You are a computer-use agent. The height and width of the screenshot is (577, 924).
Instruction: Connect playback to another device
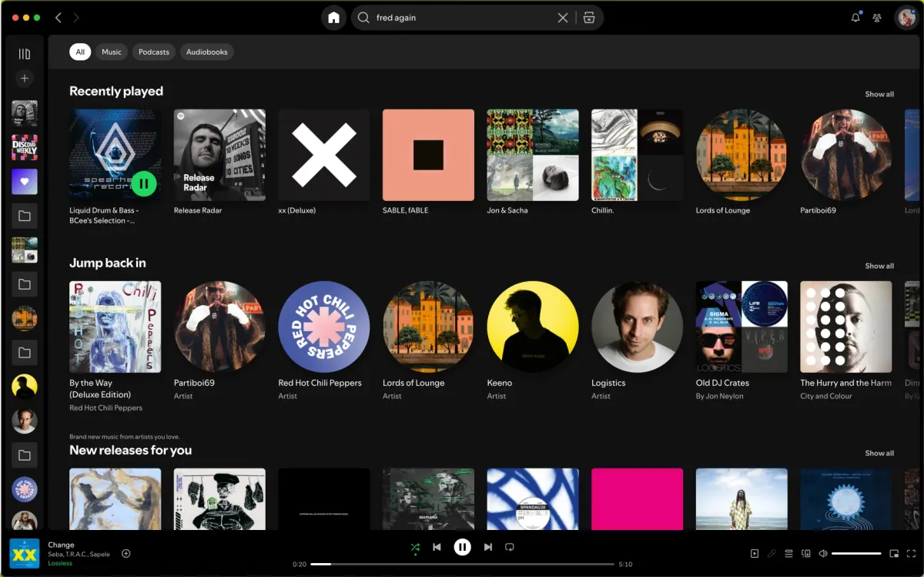tap(806, 553)
